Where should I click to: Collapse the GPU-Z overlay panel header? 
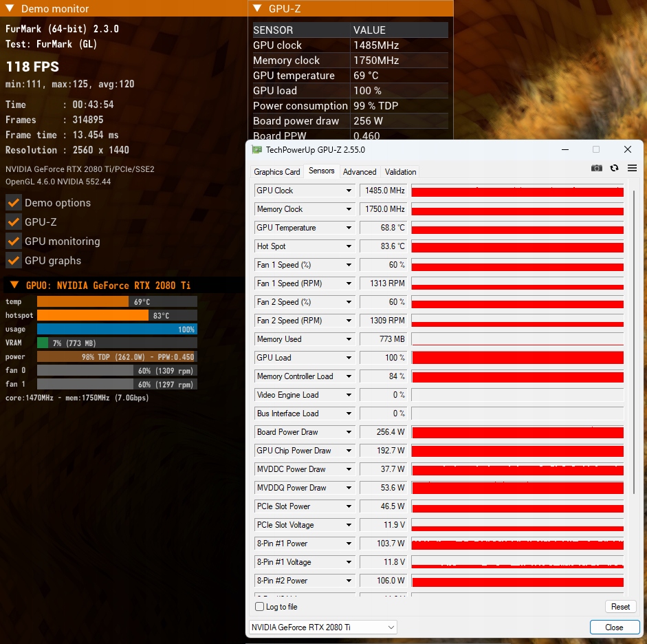tap(257, 8)
